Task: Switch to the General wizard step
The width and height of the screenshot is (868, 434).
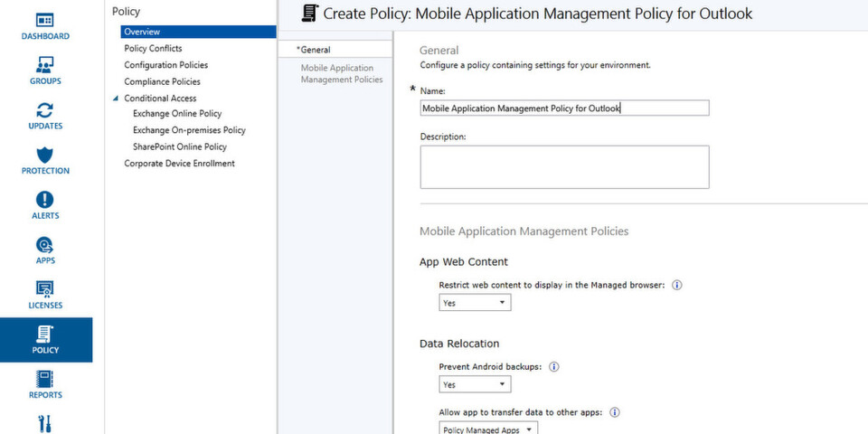Action: (335, 49)
